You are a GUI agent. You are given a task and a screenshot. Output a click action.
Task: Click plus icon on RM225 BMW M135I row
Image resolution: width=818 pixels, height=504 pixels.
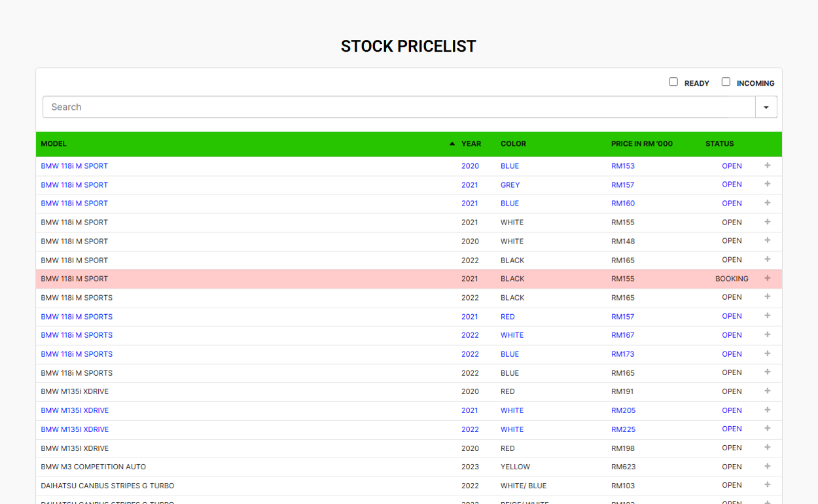[767, 429]
